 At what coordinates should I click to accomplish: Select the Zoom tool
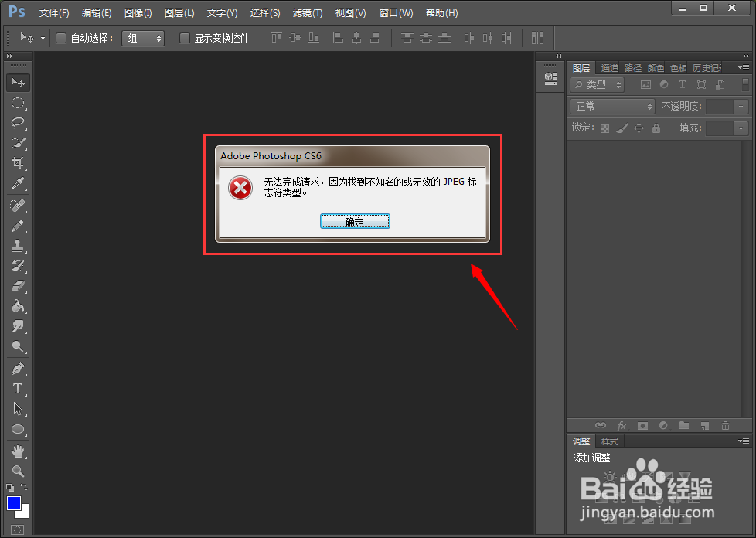click(x=18, y=471)
